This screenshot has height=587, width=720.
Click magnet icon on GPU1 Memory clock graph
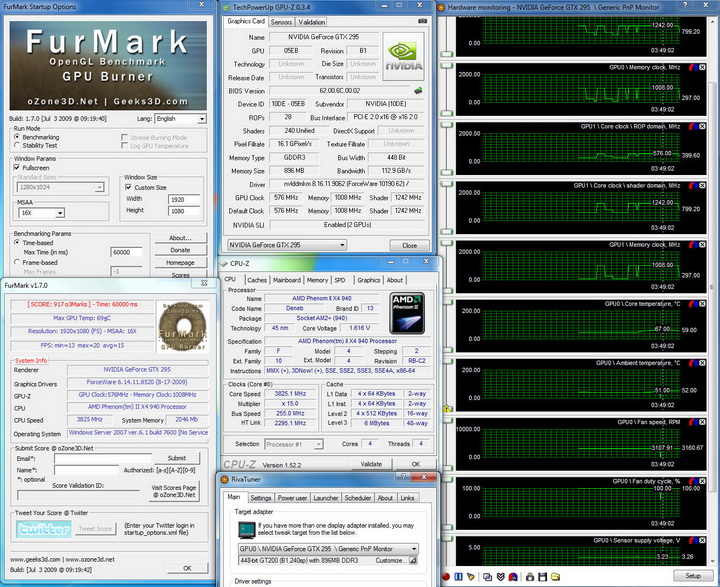[x=693, y=245]
